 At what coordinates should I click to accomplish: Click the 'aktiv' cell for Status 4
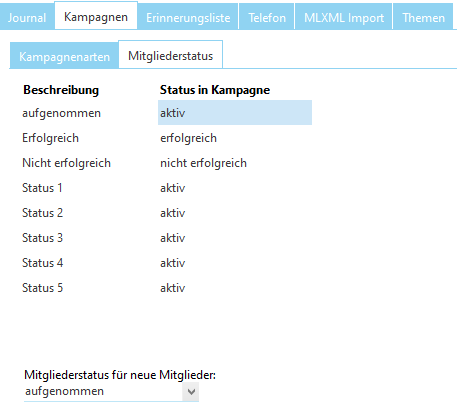[x=172, y=263]
